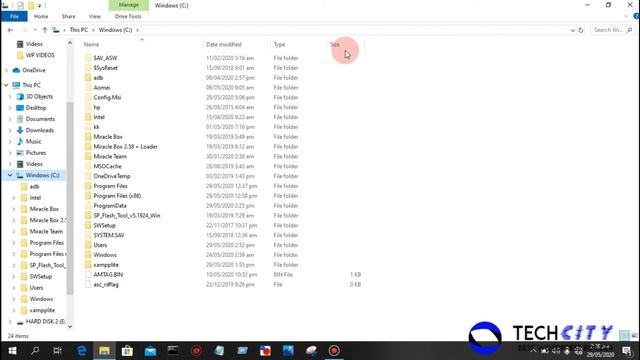Select the Config.Msi folder
This screenshot has height=360, width=640.
(107, 97)
